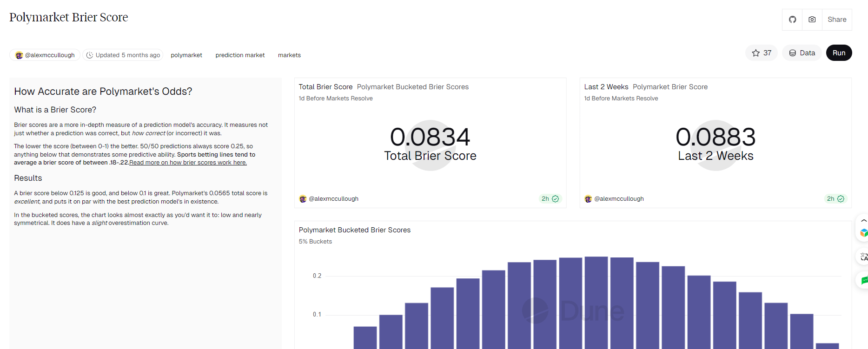Screen dimensions: 868x349
Task: Click the translate icon on right edge
Action: coord(863,257)
